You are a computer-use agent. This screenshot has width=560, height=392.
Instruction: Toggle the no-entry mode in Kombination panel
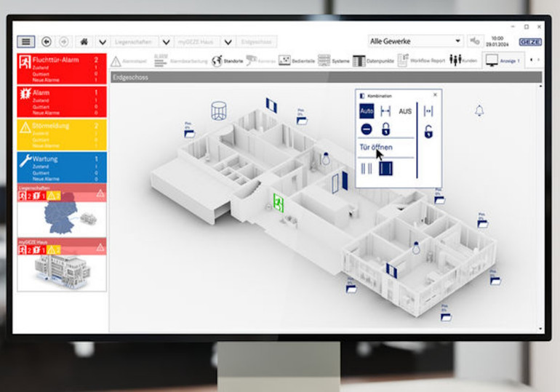[367, 129]
